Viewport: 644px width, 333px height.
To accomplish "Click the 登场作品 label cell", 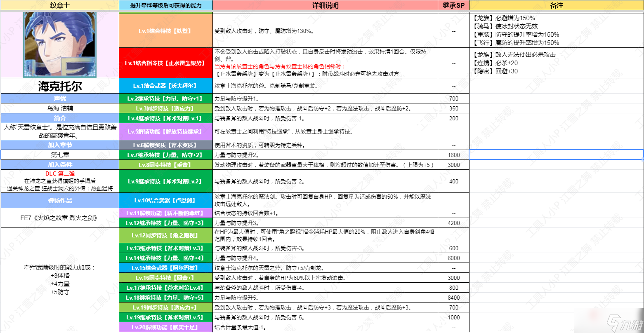I will 60,201.
